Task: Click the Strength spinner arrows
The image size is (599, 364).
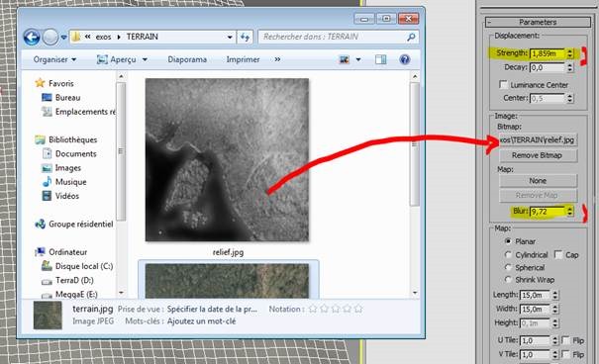Action: (569, 53)
